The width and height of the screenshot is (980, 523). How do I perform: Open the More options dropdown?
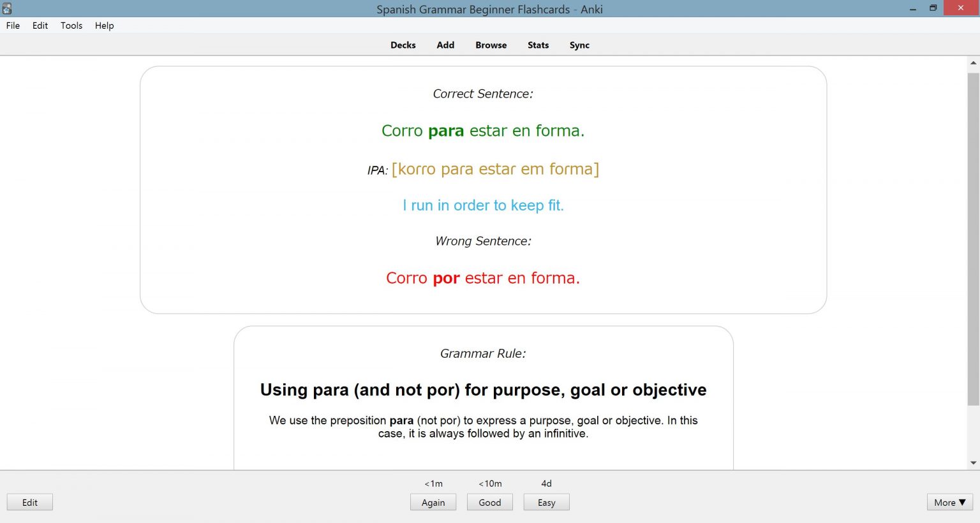(949, 502)
